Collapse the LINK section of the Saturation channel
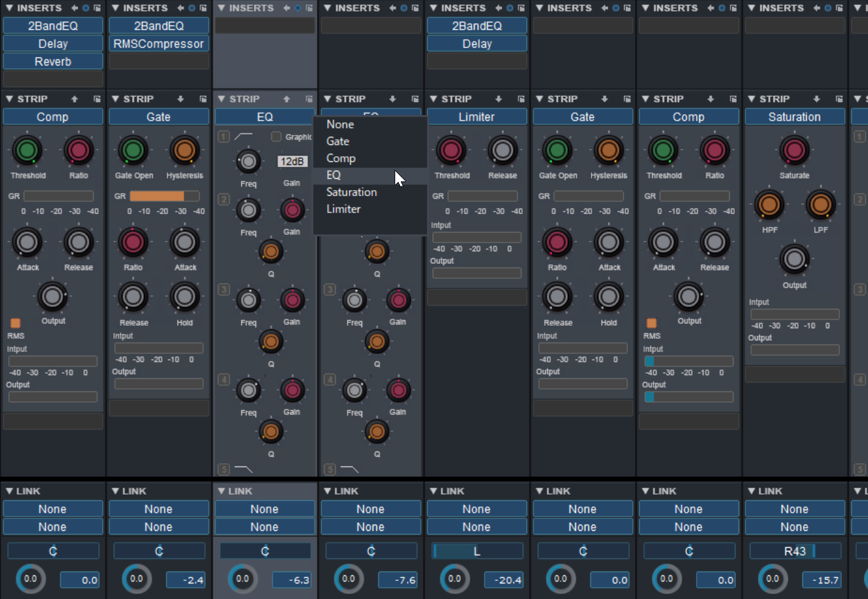Image resolution: width=868 pixels, height=599 pixels. 751,491
